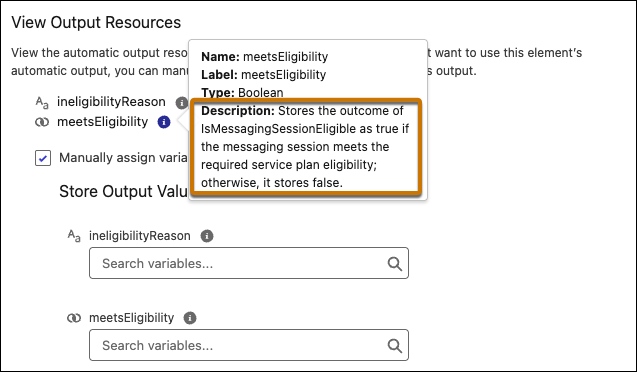This screenshot has width=637, height=372.
Task: Click the text-type Aa icon beside top ineligibilityReason
Action: [42, 102]
